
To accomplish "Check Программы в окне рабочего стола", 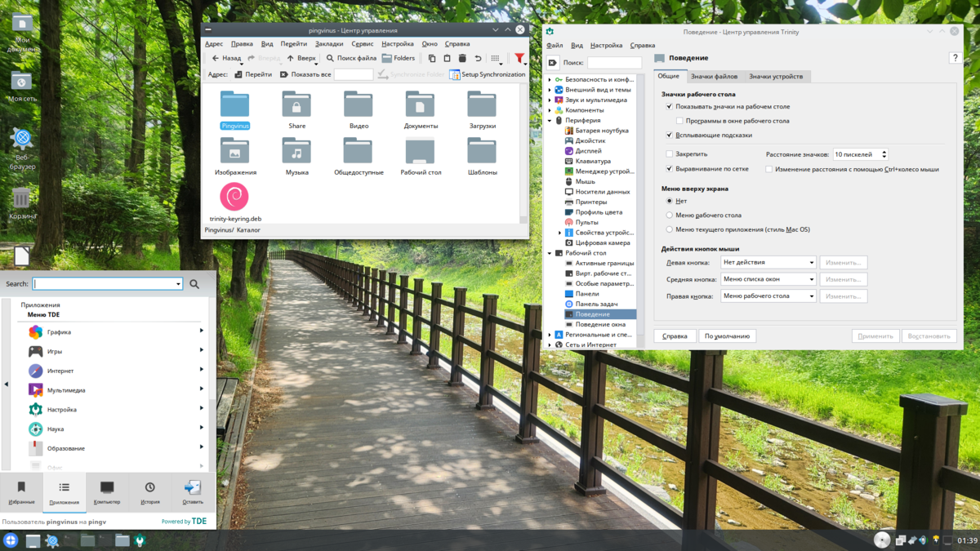I will 679,121.
